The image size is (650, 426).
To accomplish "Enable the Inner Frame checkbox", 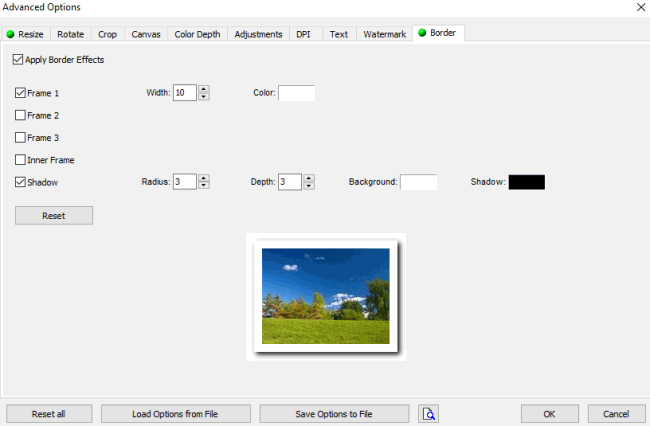I will [x=21, y=160].
